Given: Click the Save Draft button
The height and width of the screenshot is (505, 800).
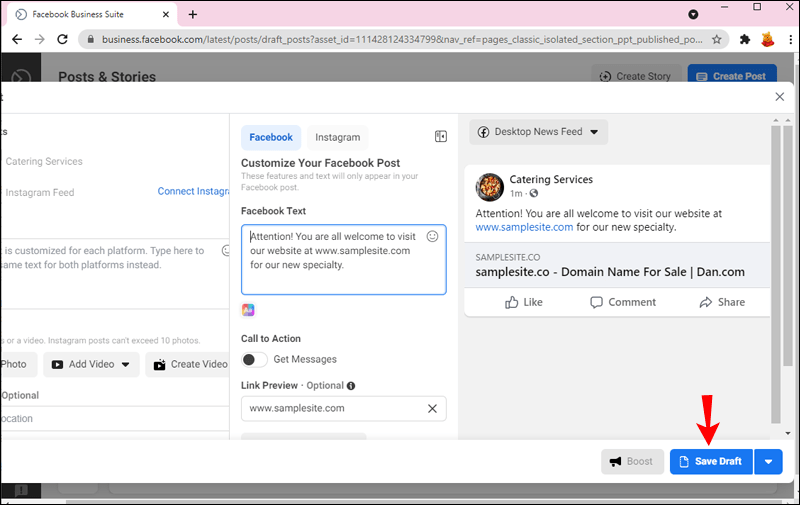Looking at the screenshot, I should [x=711, y=462].
